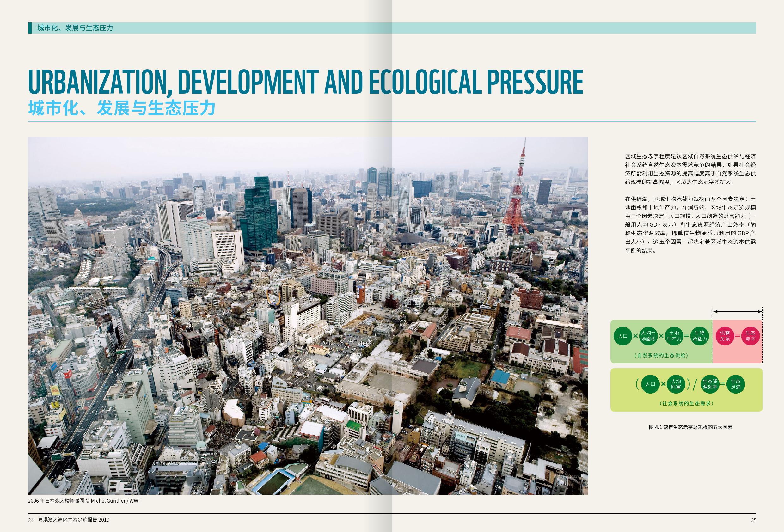Click the paragraph line beginning 在供给端
Screen dimensions: 784x532
click(690, 199)
